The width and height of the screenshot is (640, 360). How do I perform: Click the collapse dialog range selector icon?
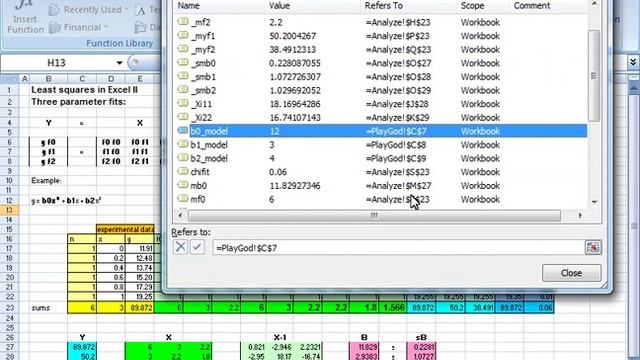[x=593, y=247]
